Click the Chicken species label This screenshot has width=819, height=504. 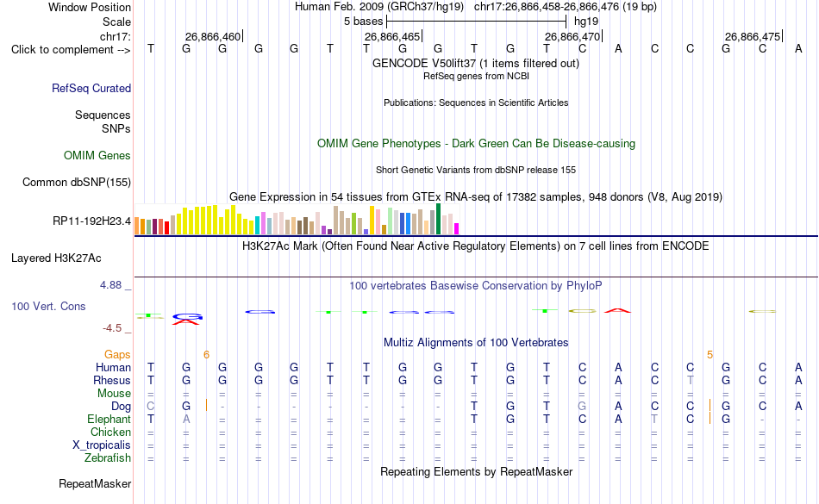point(110,432)
